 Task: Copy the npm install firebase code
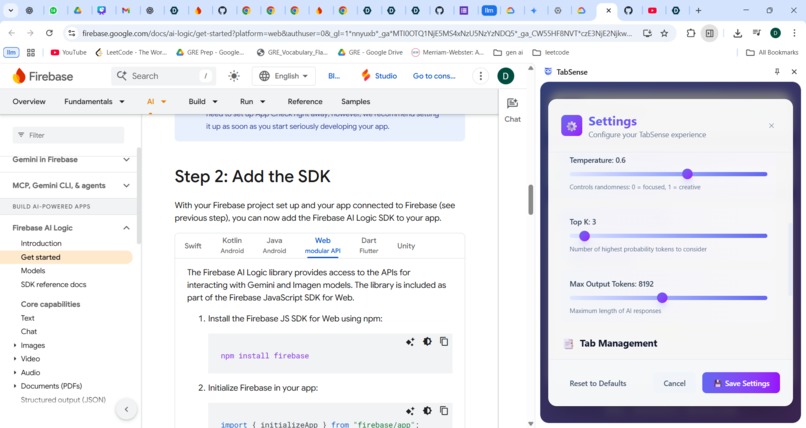444,342
